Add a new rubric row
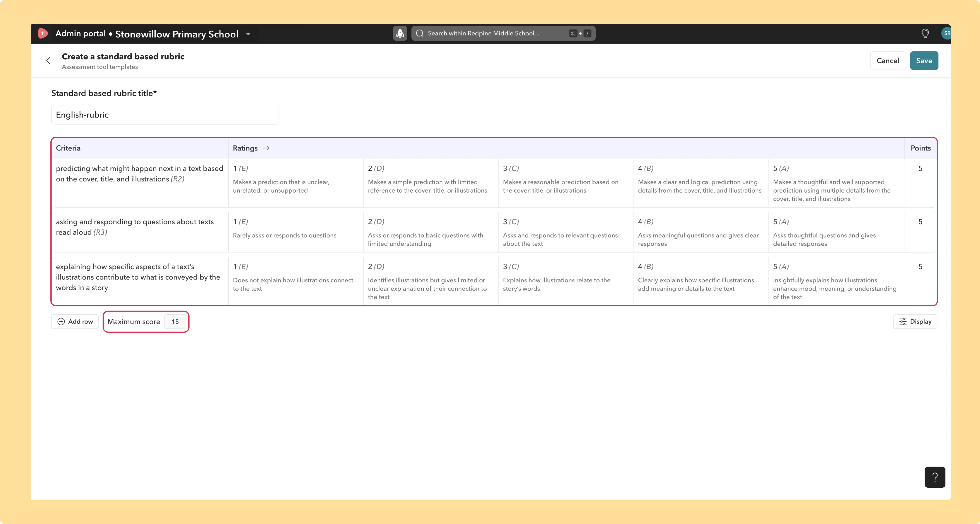This screenshot has width=980, height=524. pyautogui.click(x=75, y=321)
